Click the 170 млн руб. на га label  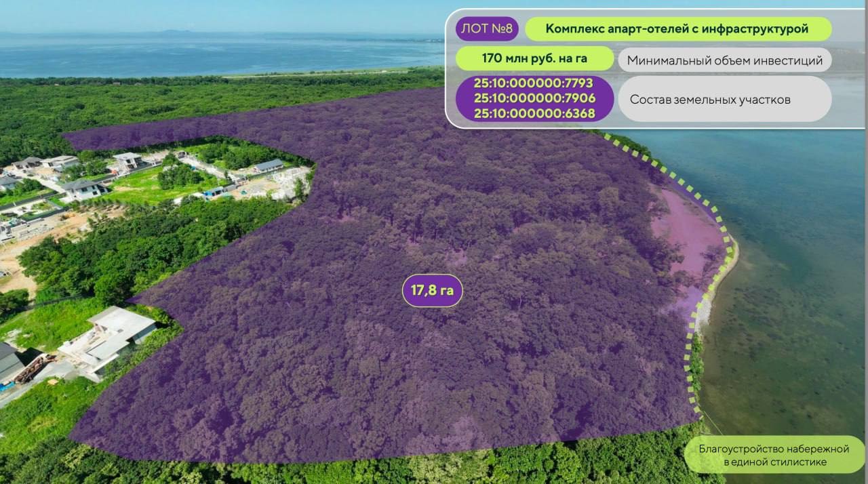point(534,58)
